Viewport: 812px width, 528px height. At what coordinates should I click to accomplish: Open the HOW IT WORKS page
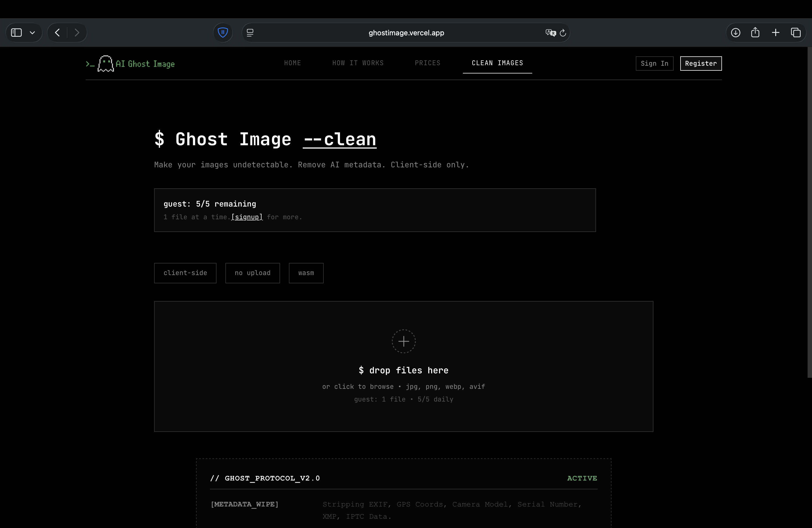tap(358, 63)
